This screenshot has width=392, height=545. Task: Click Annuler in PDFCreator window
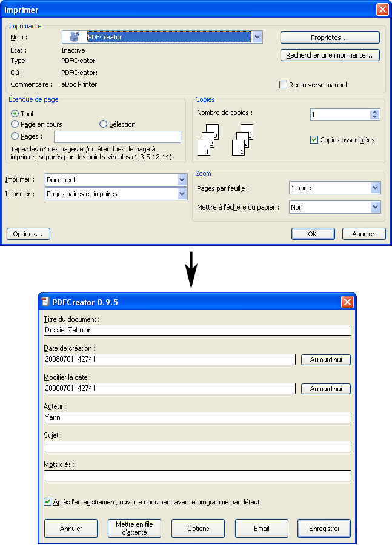[71, 528]
